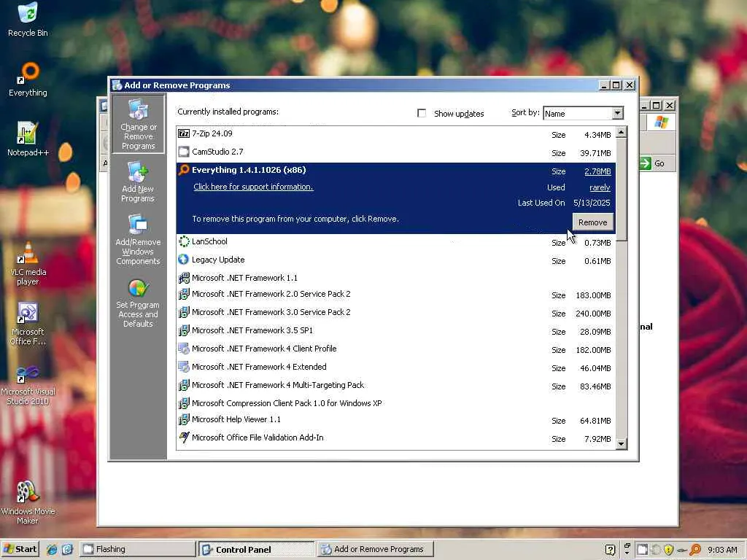Click the Go arrow in Control Panel window

[645, 163]
